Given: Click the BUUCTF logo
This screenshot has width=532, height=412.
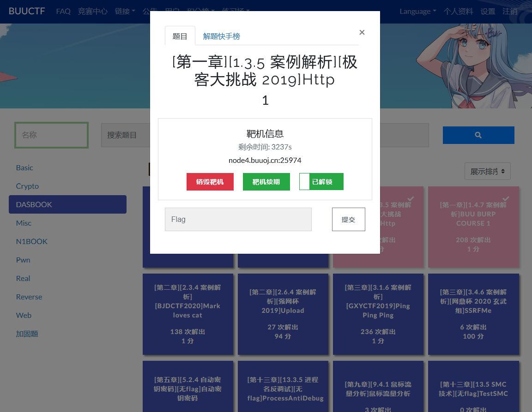Looking at the screenshot, I should [x=26, y=12].
